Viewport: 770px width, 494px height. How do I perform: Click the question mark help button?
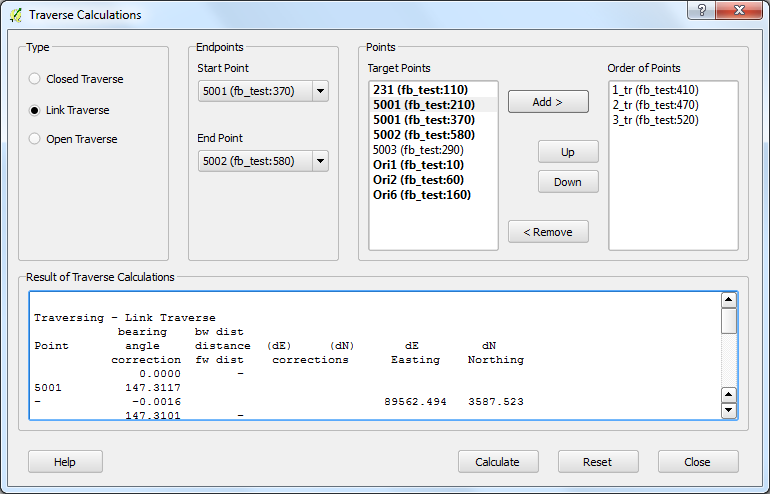[x=701, y=10]
